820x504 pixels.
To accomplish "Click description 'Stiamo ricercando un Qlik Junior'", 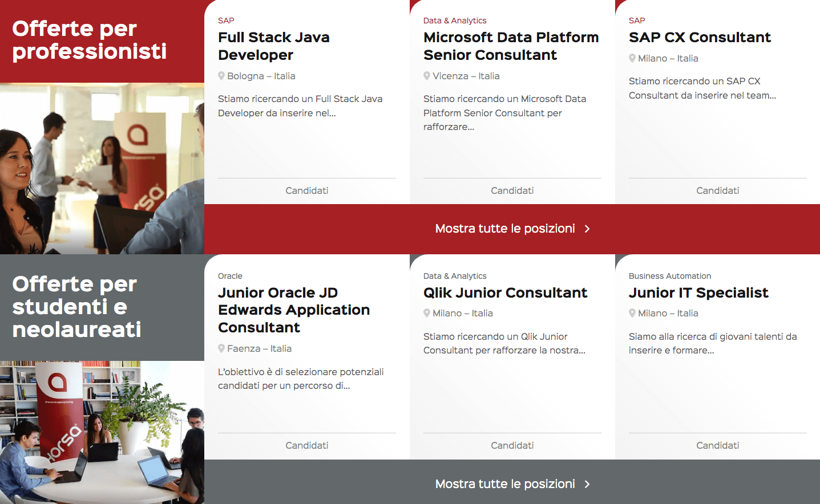I will [504, 343].
